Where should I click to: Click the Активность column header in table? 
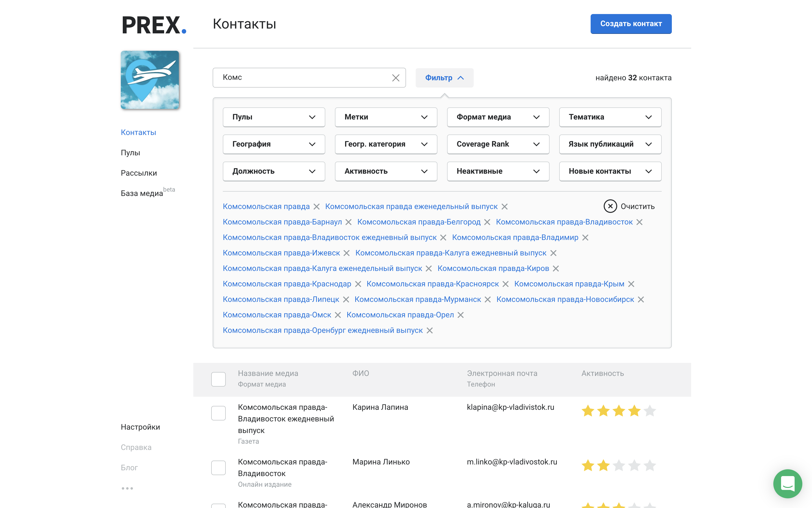(603, 373)
